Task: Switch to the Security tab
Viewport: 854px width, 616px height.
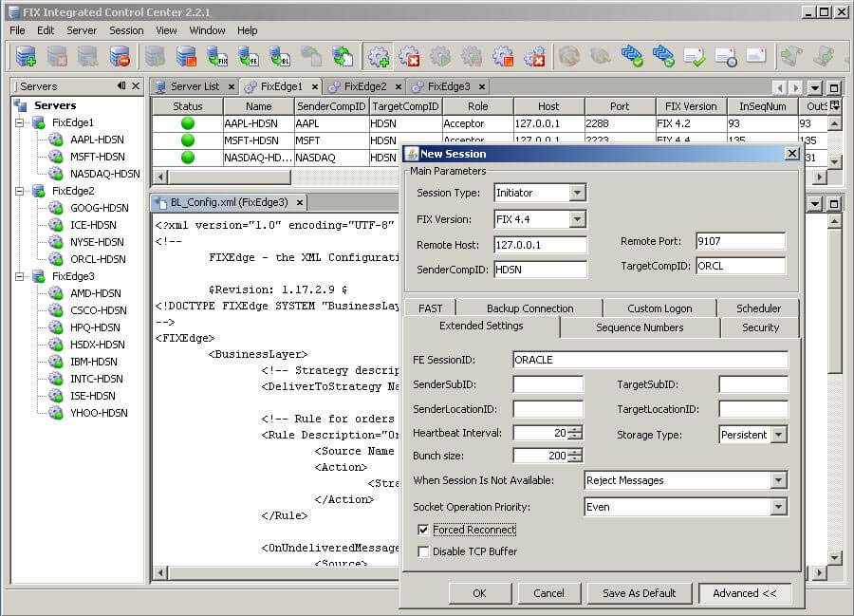Action: coord(760,327)
